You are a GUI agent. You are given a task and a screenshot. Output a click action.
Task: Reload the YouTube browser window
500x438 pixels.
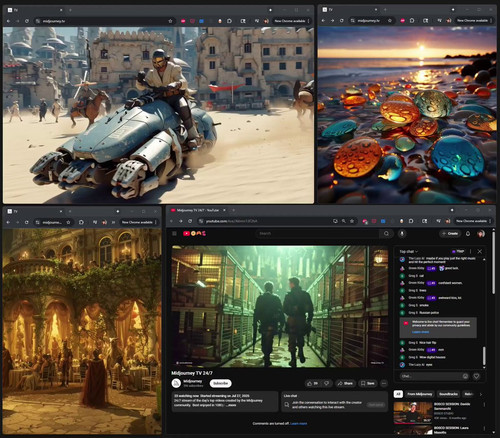point(190,221)
